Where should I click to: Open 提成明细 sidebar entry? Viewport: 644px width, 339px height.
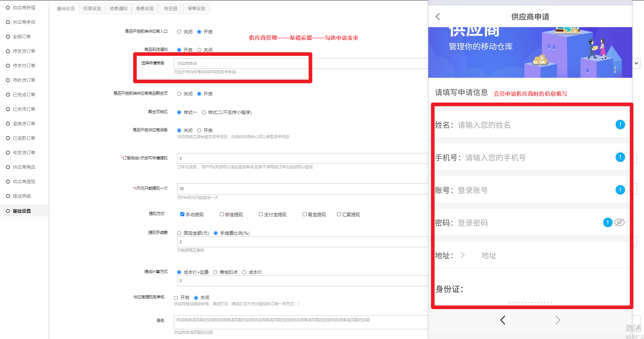[x=22, y=196]
